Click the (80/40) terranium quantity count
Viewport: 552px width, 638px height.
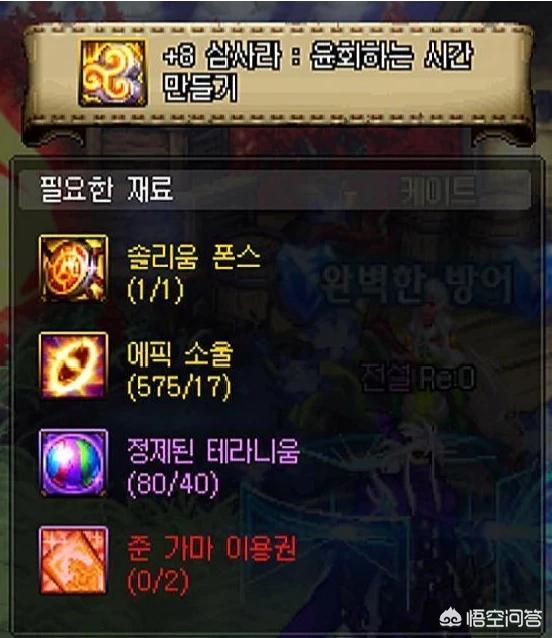[173, 484]
